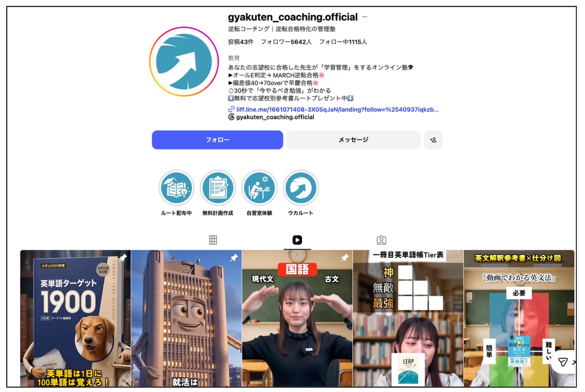Click the floating send message icon
Image resolution: width=585 pixels, height=392 pixels.
tap(563, 362)
